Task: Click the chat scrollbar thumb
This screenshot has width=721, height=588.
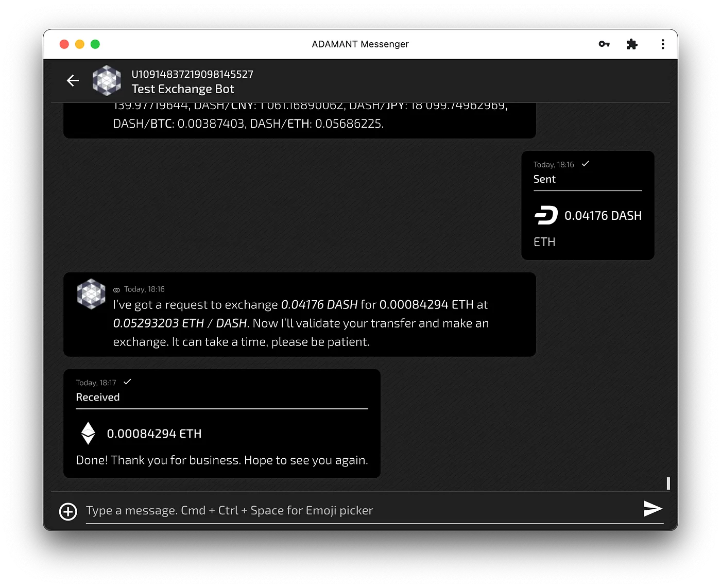Action: [668, 483]
